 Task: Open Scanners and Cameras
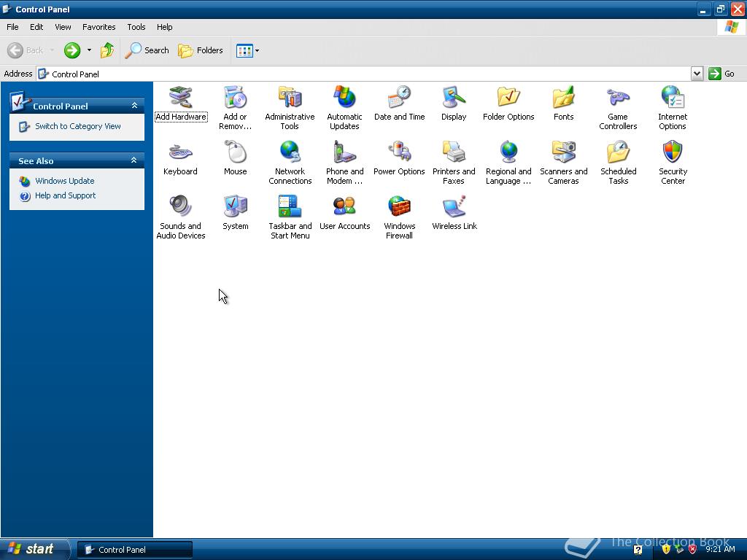pos(563,163)
